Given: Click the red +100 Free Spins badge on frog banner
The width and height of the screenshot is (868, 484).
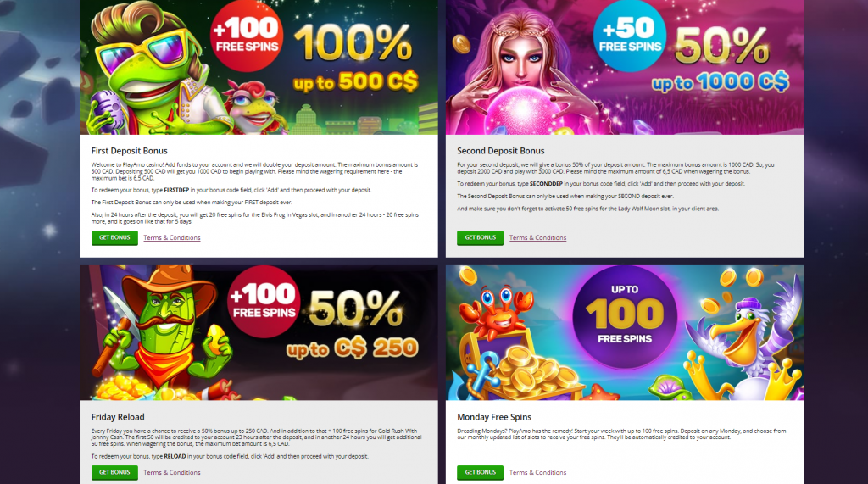Looking at the screenshot, I should click(x=247, y=35).
